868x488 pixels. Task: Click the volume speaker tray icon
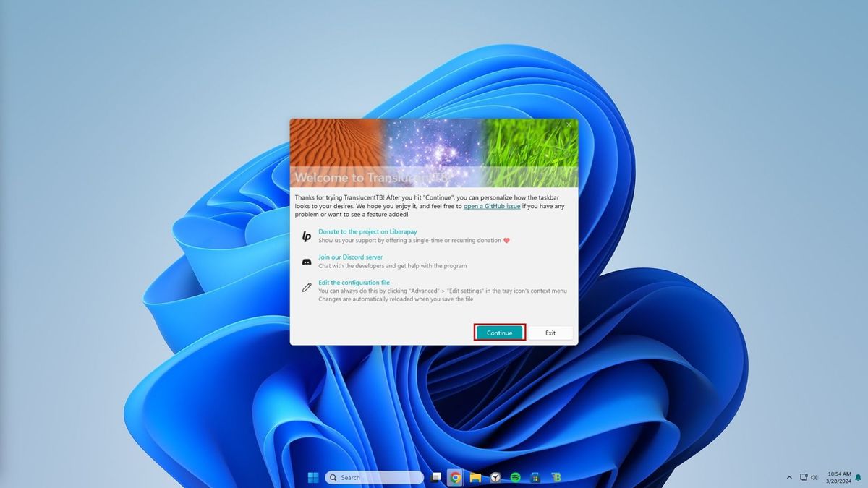tap(814, 477)
